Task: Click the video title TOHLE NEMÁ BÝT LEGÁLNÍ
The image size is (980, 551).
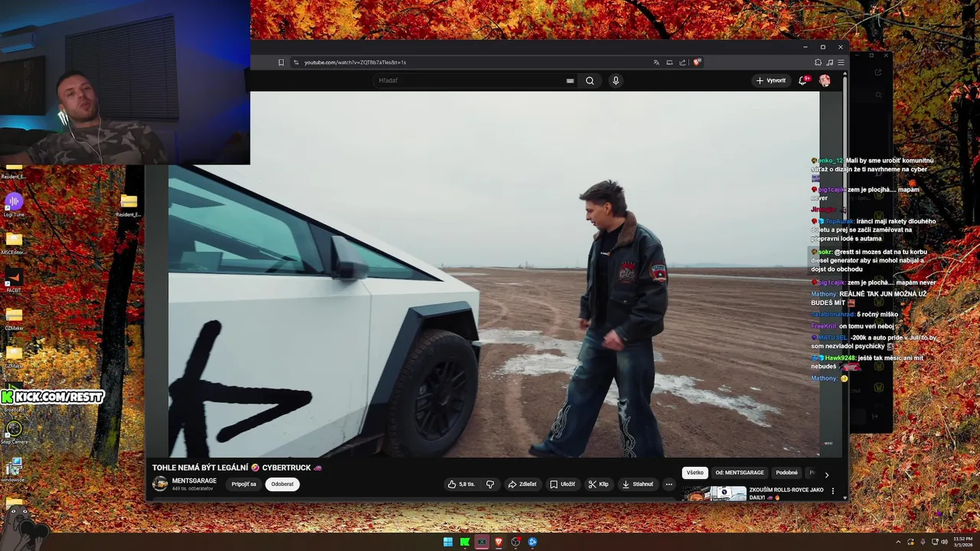Action: point(237,468)
